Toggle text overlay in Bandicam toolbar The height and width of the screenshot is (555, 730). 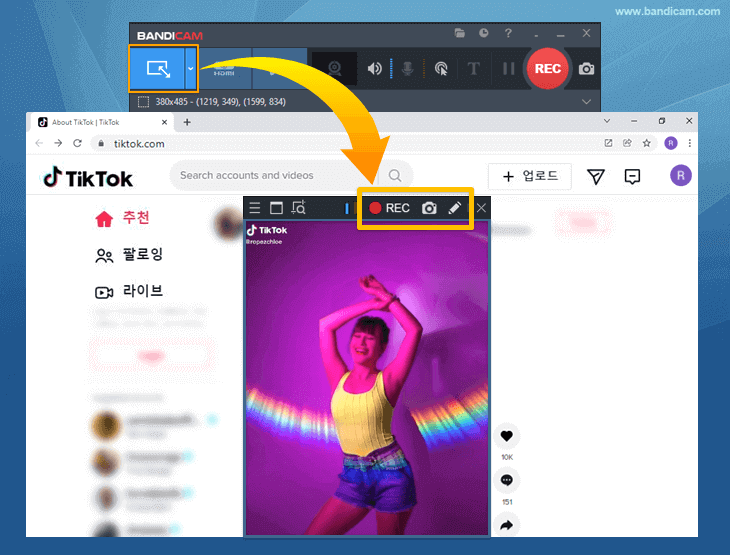(473, 69)
